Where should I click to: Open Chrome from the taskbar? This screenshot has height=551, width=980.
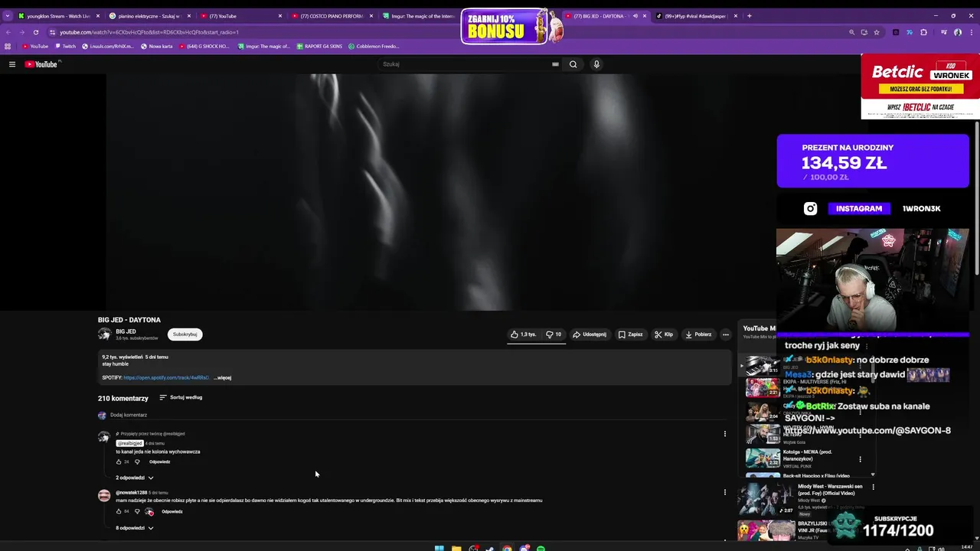tap(507, 548)
